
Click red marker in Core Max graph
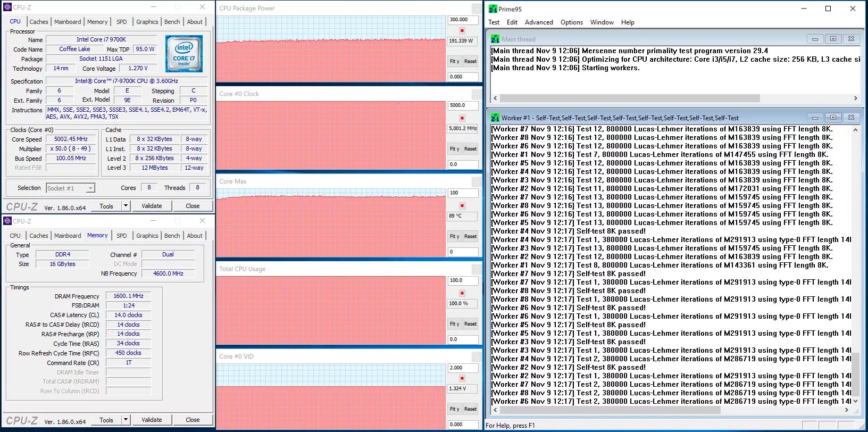pyautogui.click(x=462, y=205)
